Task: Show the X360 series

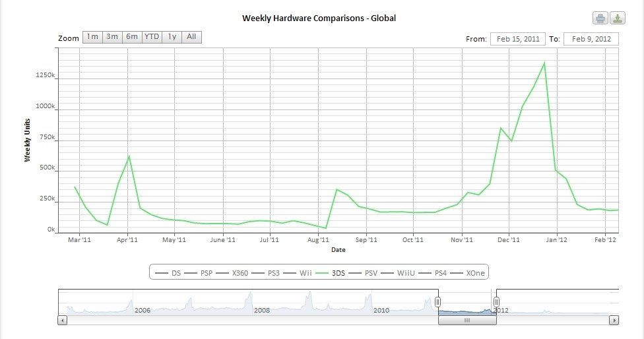Action: click(233, 272)
